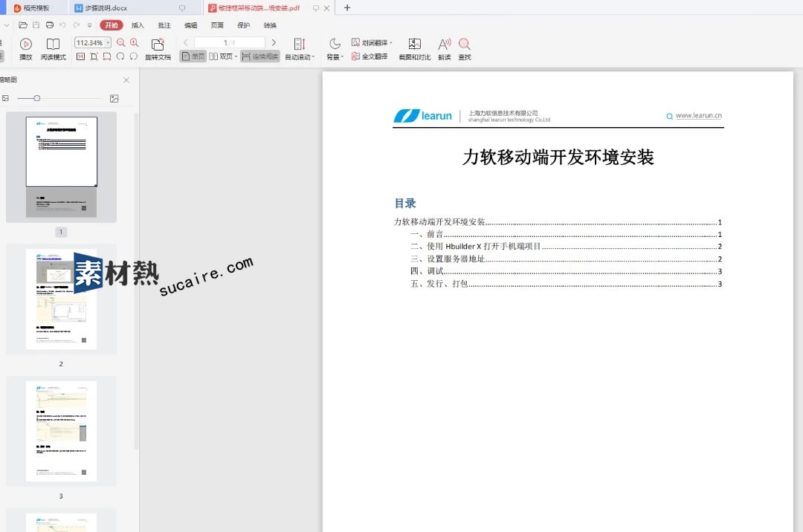Toggle 连续阅读 continuous reading
The width and height of the screenshot is (803, 532).
tap(260, 56)
